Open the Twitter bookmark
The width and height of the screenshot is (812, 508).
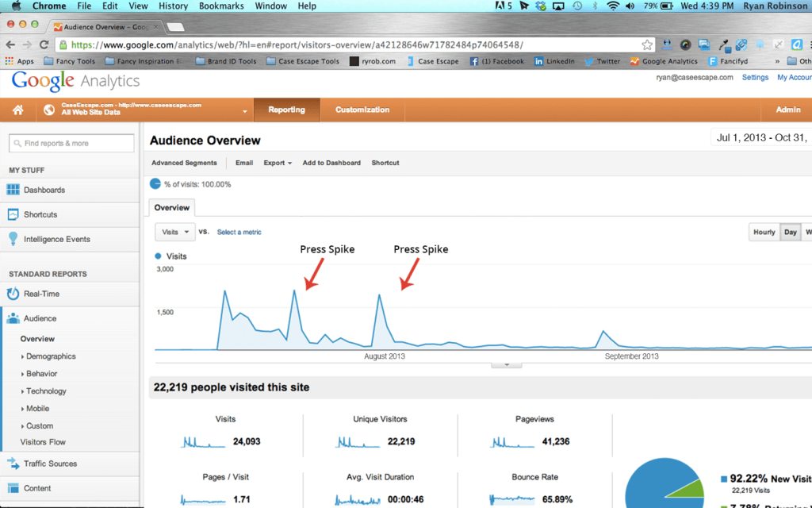pyautogui.click(x=603, y=61)
